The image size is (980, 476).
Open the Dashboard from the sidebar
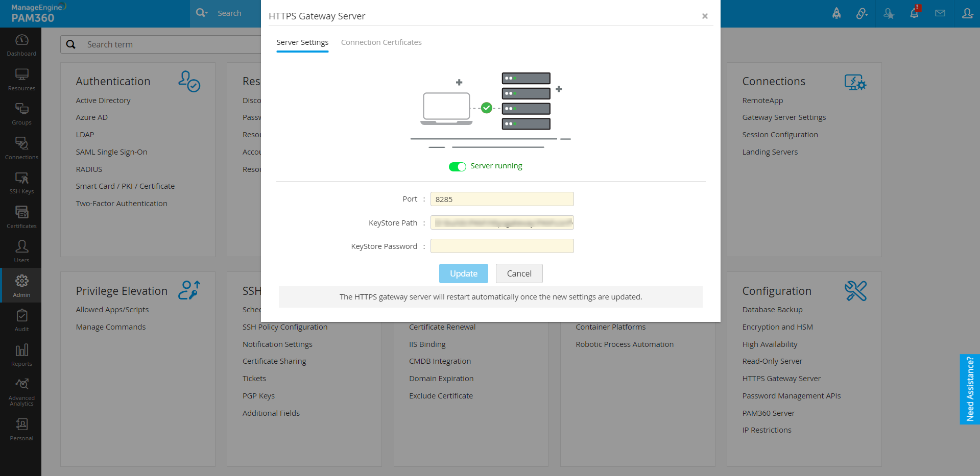[x=21, y=45]
